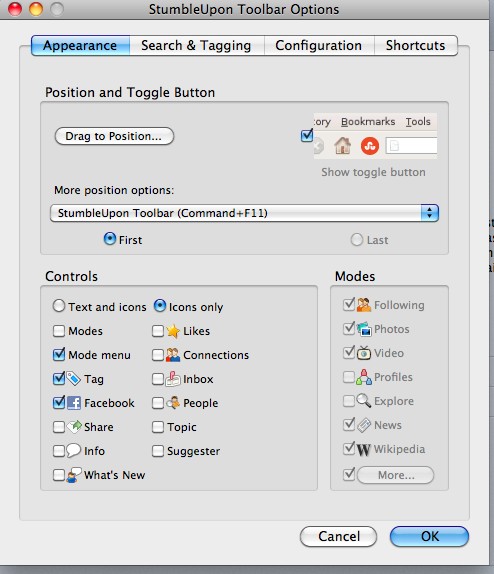Click the Photos mode icon
Image resolution: width=494 pixels, height=574 pixels.
pos(364,329)
